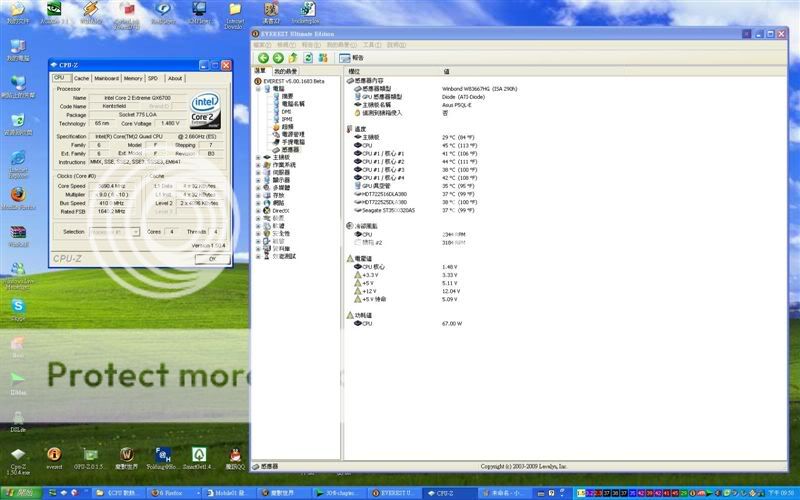This screenshot has height=500, width=800.
Task: Switch to the Favorites tab in EVEREST sidebar
Action: click(287, 71)
